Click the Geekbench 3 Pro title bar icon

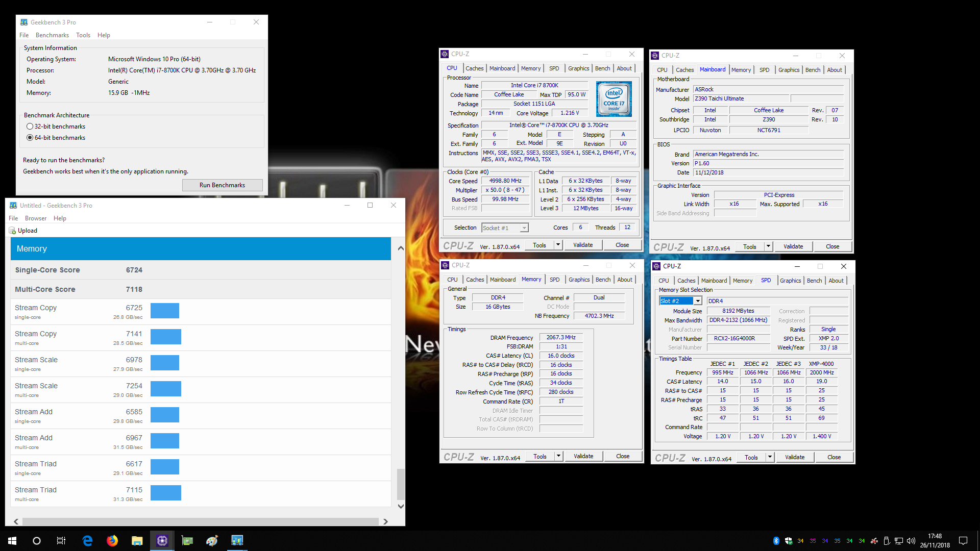coord(24,22)
